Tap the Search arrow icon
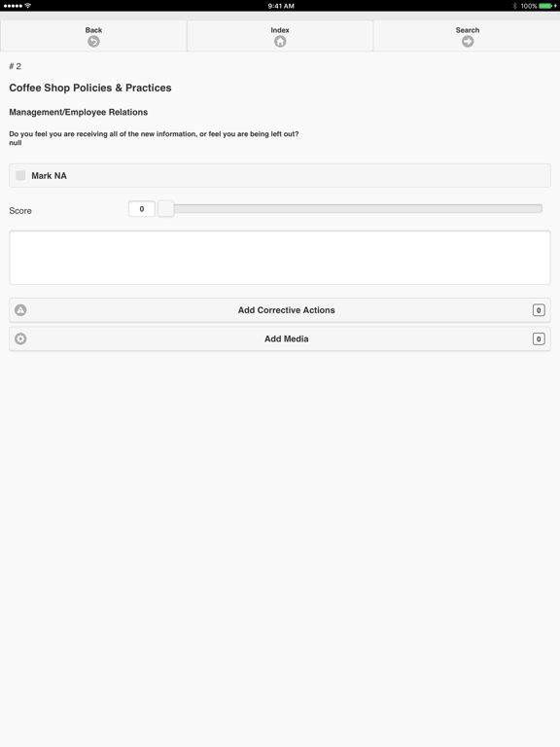Screen dimensions: 560x747 pos(468,42)
